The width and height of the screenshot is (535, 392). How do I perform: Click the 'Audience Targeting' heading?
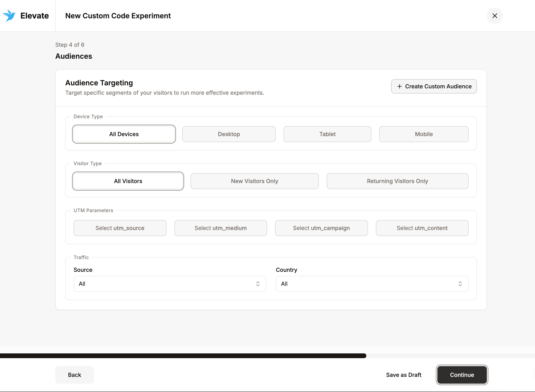(x=99, y=83)
